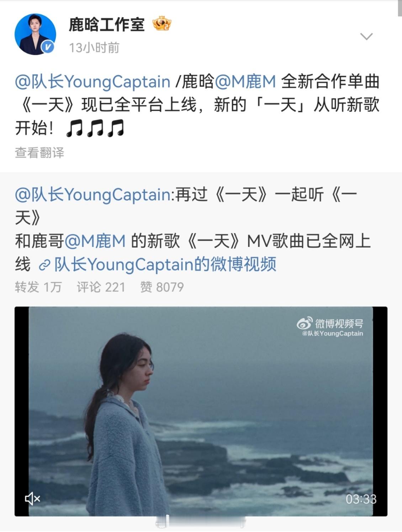View 评论 221 comments
402x532 pixels.
pyautogui.click(x=101, y=287)
